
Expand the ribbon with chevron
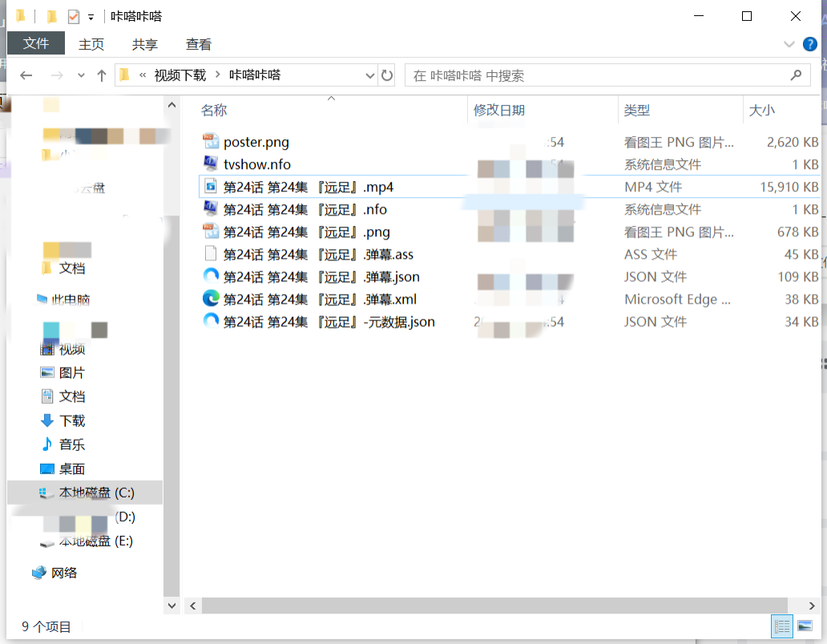click(x=789, y=44)
